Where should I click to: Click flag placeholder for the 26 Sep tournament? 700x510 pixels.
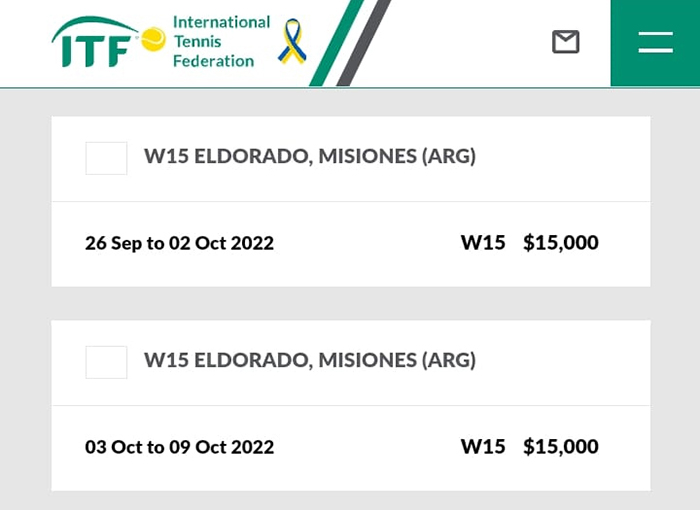tap(106, 158)
